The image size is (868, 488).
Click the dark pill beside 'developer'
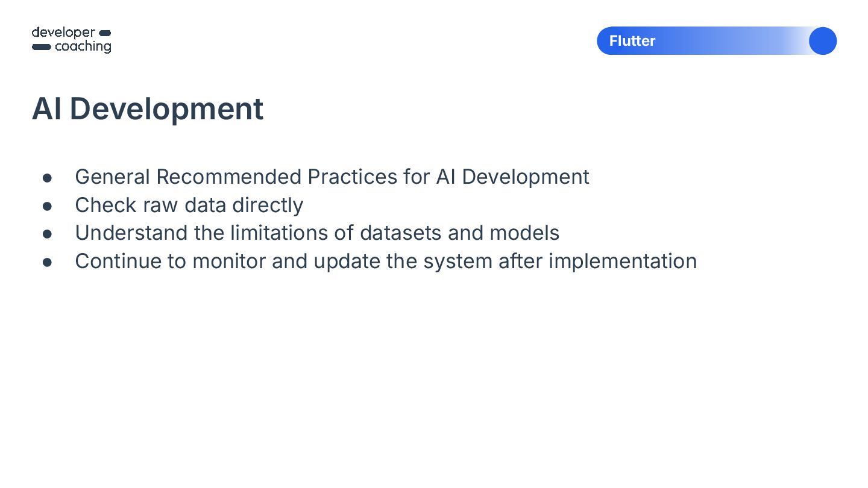(x=104, y=33)
